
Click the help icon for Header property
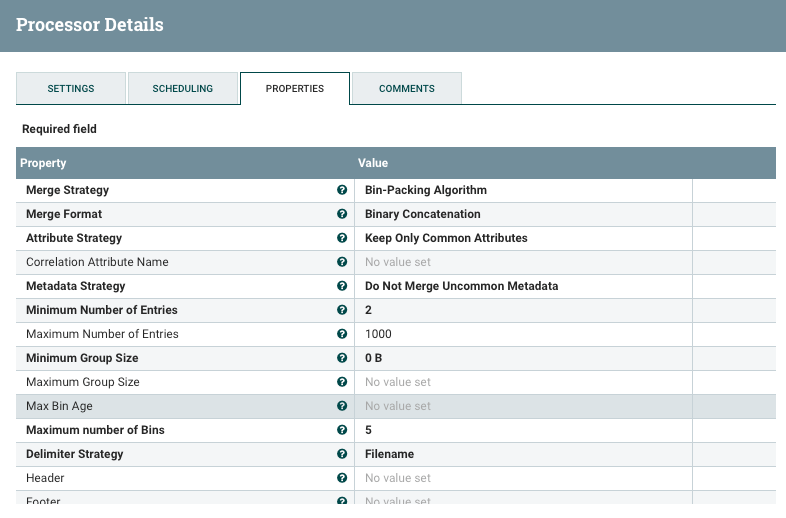pos(342,478)
